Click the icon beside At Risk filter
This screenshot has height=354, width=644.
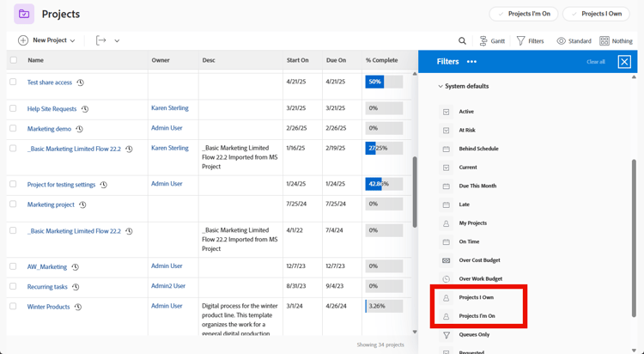click(x=446, y=131)
